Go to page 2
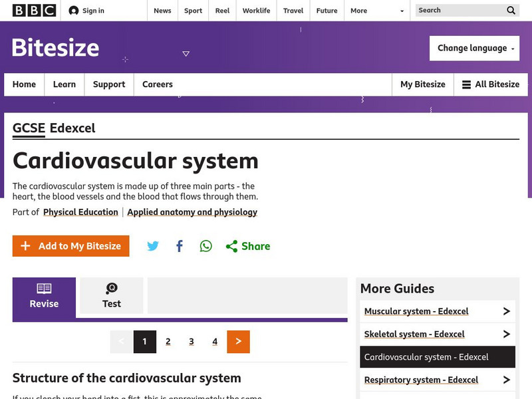The image size is (532, 399). point(168,342)
